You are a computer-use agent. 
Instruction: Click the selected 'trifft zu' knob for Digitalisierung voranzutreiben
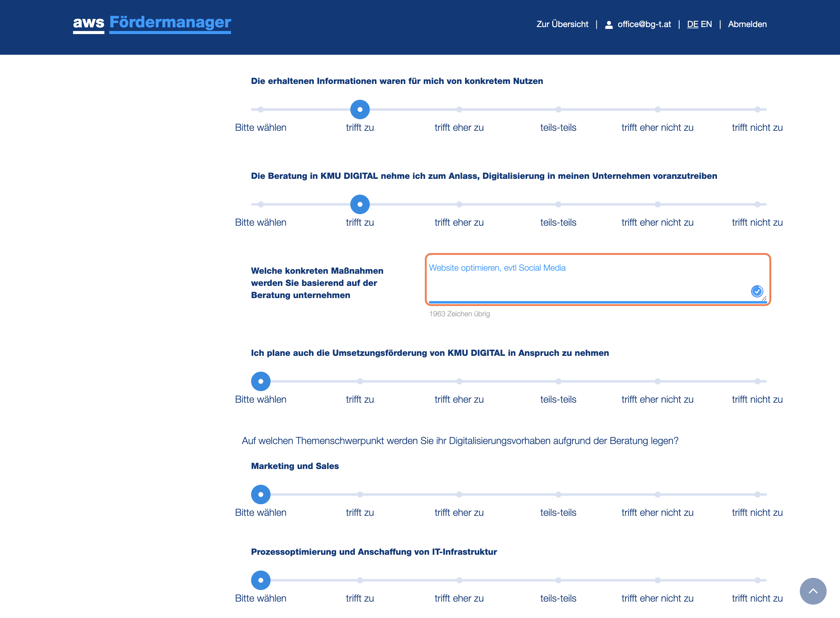click(360, 204)
